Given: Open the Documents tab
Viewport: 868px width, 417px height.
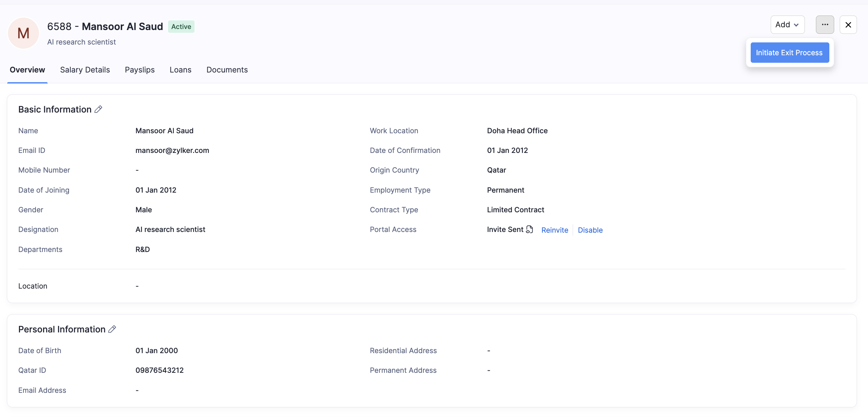Looking at the screenshot, I should tap(227, 70).
